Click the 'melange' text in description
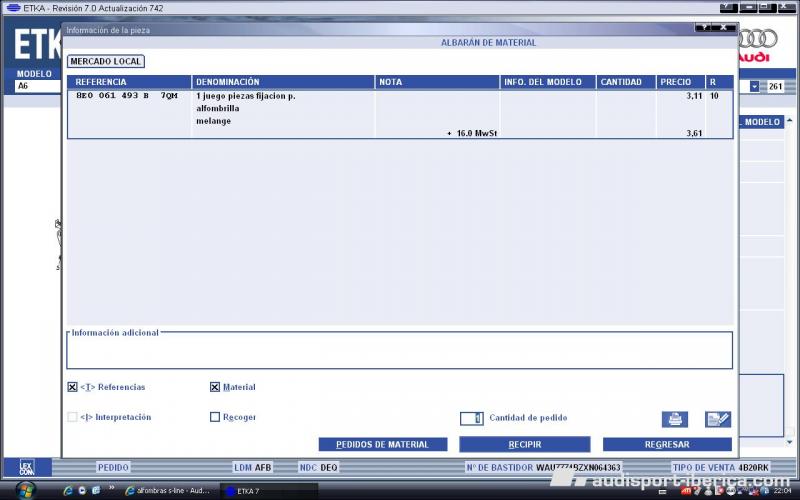Image resolution: width=800 pixels, height=500 pixels. pos(213,121)
